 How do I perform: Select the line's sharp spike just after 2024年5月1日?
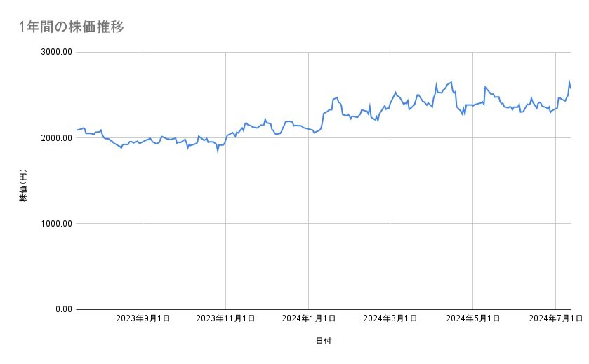pos(485,87)
